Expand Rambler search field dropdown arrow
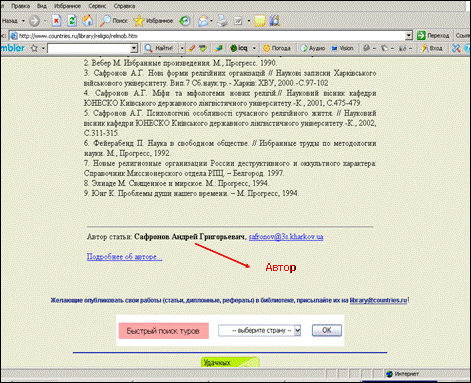The width and height of the screenshot is (471, 383). pos(134,48)
